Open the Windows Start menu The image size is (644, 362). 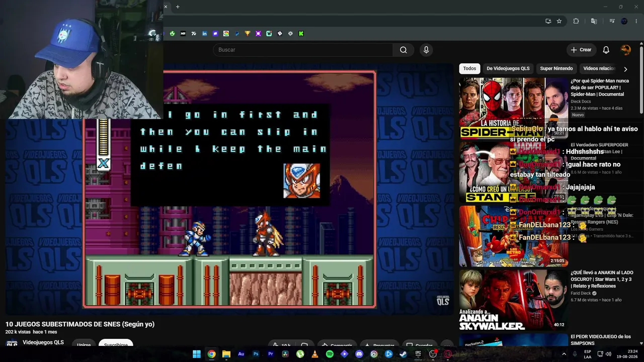pyautogui.click(x=197, y=354)
